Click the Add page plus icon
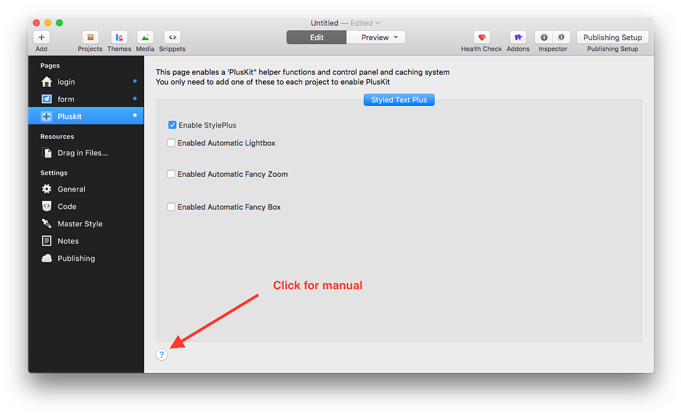Viewport: 681px width, 416px height. point(41,37)
